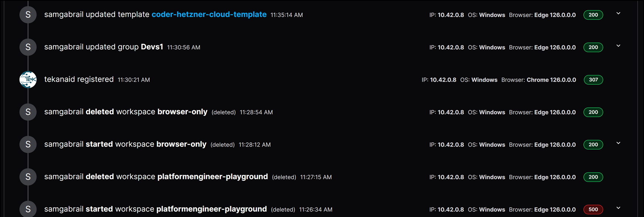Click the 307 status badge

(x=593, y=80)
